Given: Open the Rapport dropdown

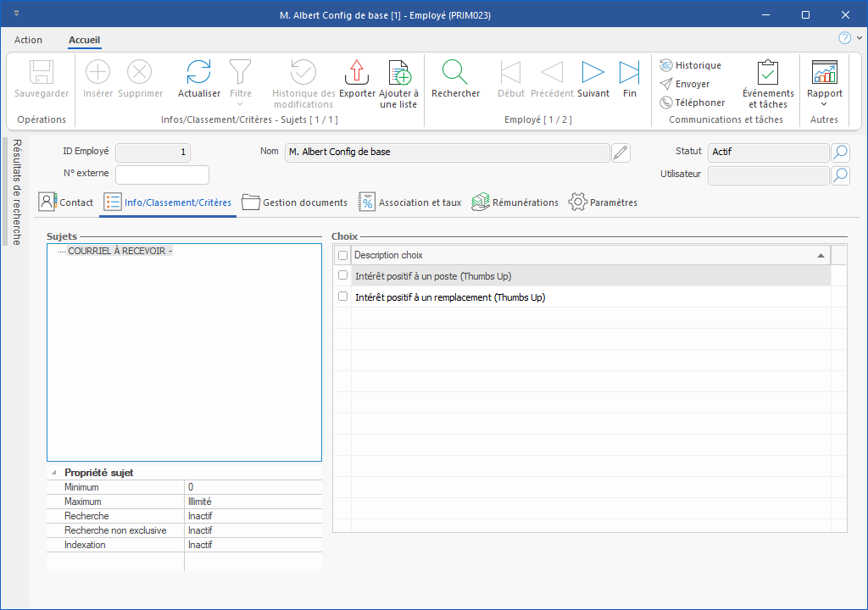Looking at the screenshot, I should click(824, 95).
